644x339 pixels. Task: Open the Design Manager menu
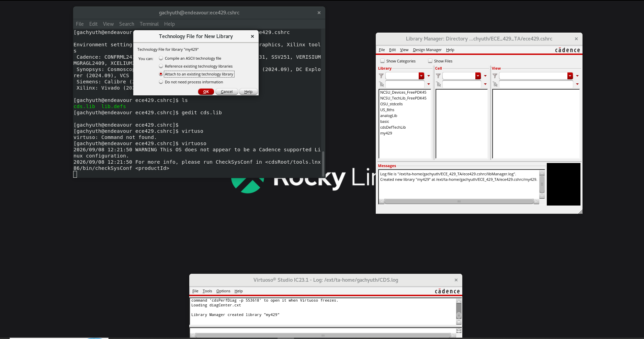tap(427, 50)
